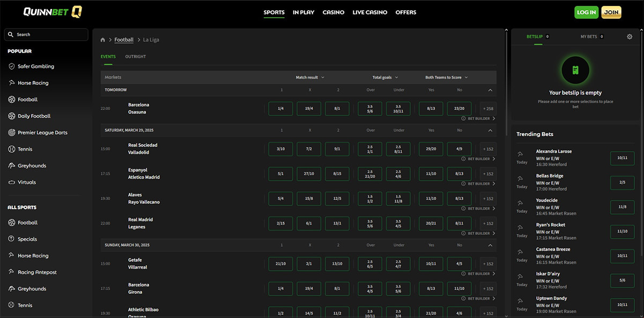644x318 pixels.
Task: Switch to the Events tab
Action: pyautogui.click(x=108, y=56)
